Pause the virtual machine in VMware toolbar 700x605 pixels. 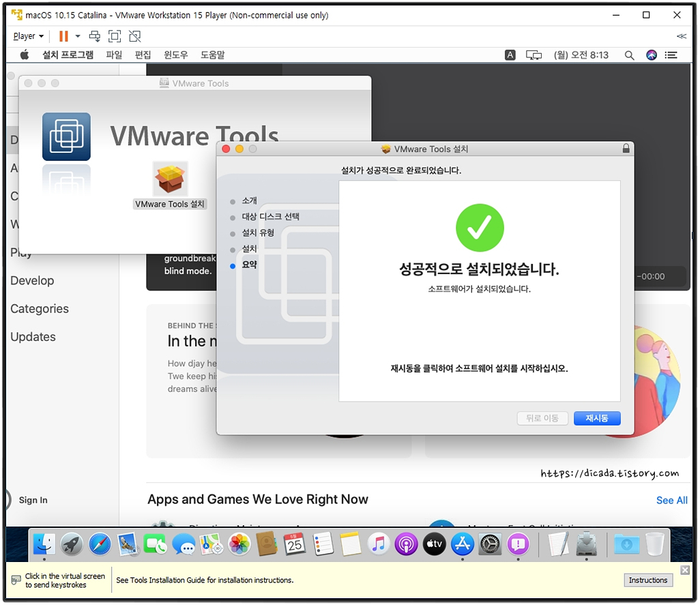[x=64, y=36]
